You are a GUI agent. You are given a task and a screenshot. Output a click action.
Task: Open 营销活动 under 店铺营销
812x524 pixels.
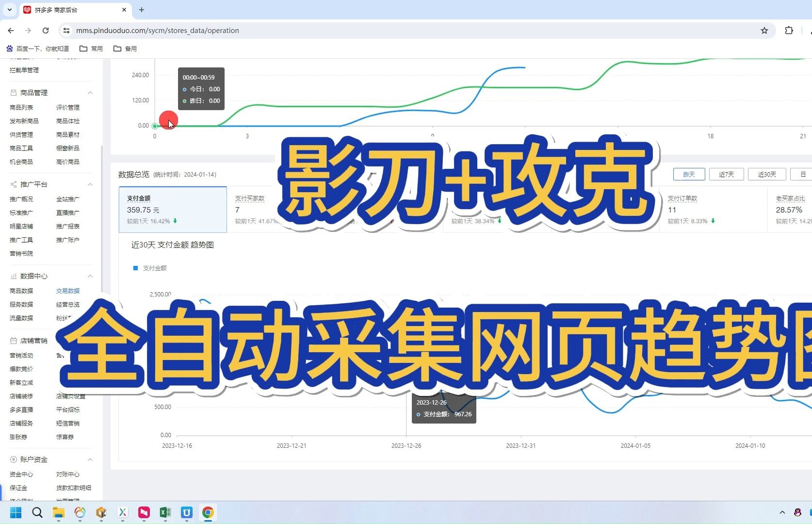tap(21, 356)
